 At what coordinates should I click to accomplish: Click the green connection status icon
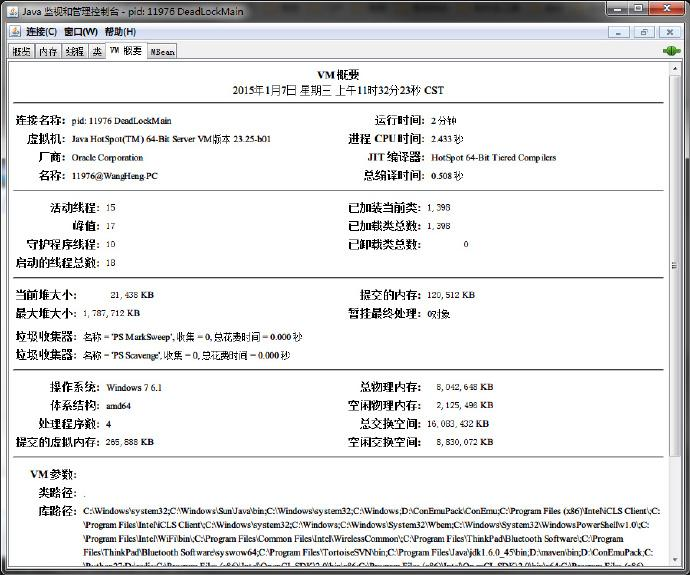coord(672,51)
